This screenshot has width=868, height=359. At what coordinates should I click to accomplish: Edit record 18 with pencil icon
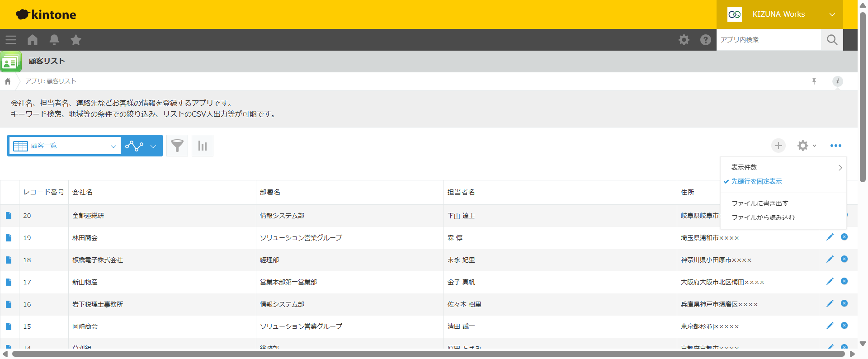(830, 259)
